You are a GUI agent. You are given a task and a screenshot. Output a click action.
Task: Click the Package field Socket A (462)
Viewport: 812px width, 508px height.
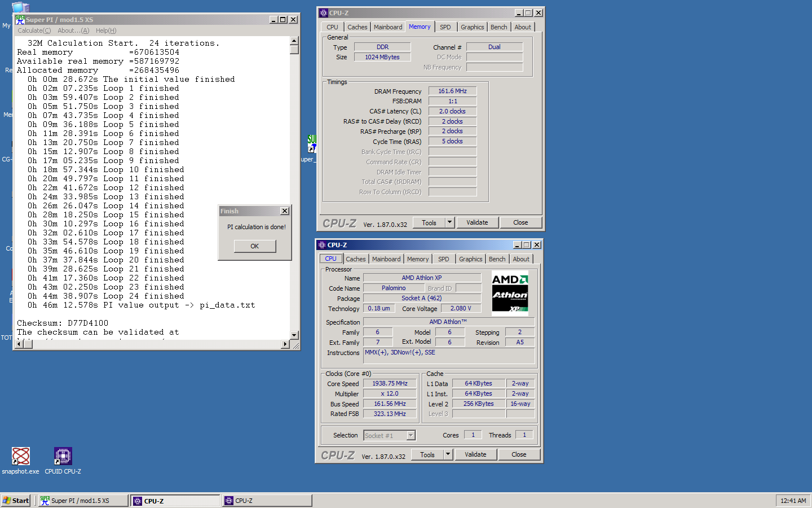pos(422,298)
